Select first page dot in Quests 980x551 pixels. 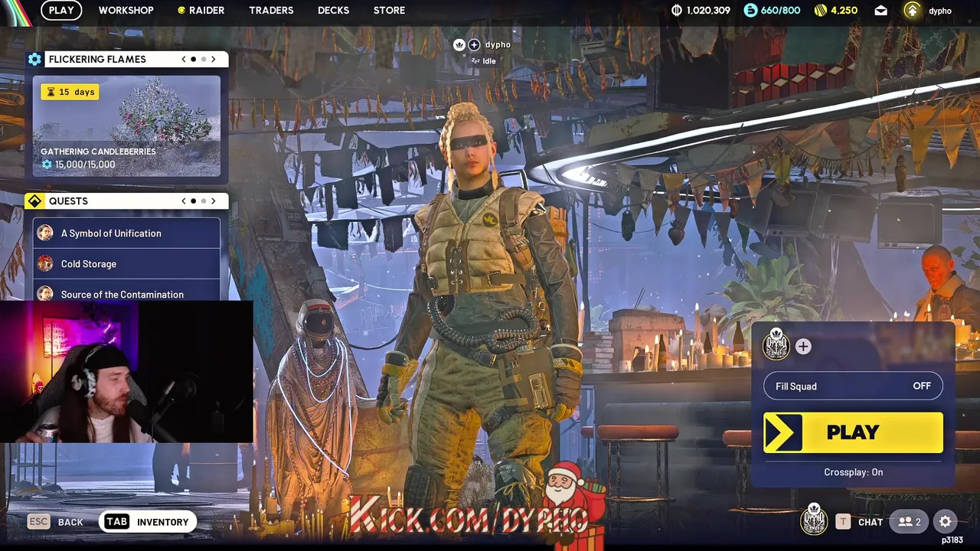click(193, 201)
